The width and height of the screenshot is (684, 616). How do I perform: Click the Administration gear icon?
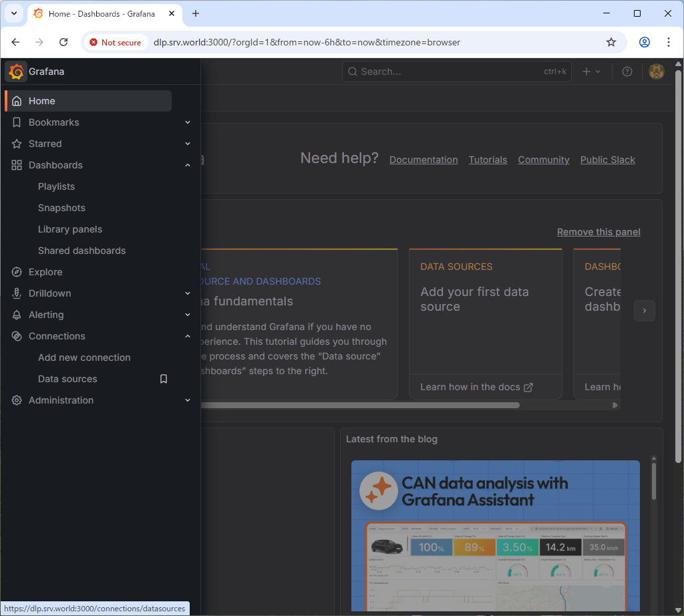pos(17,400)
